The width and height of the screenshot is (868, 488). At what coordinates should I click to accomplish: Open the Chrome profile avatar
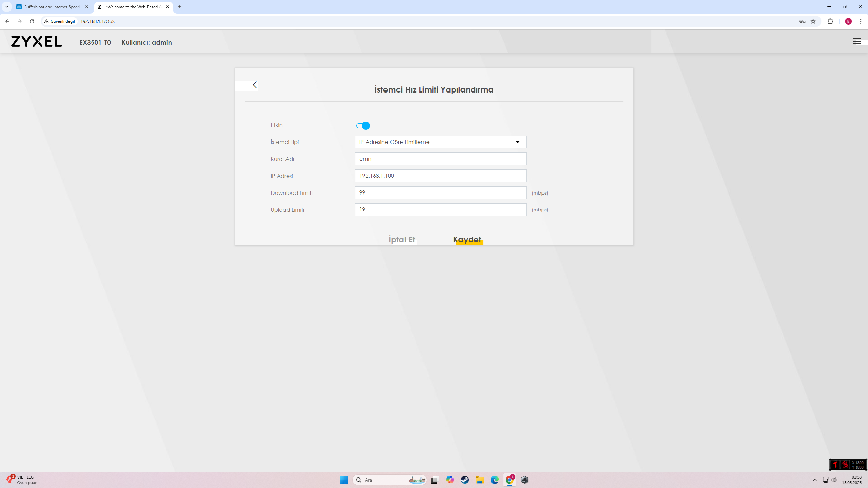848,21
